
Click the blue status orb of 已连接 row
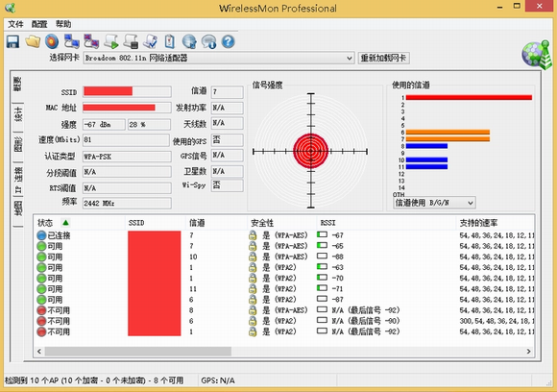(41, 235)
